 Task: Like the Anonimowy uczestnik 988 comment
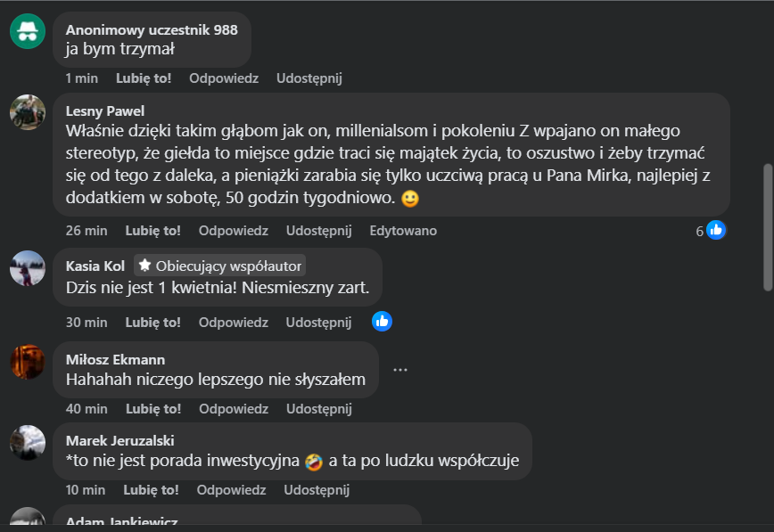tap(144, 78)
